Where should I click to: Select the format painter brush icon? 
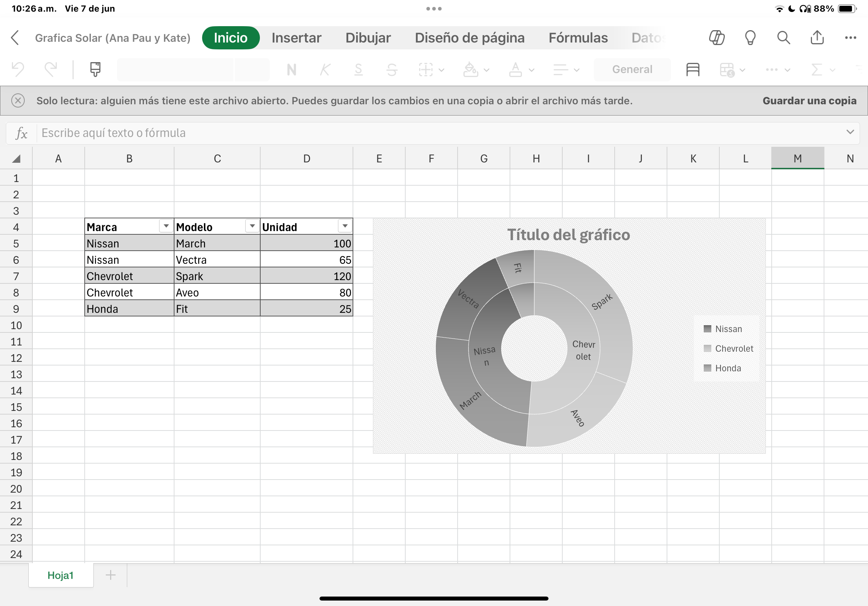click(95, 69)
